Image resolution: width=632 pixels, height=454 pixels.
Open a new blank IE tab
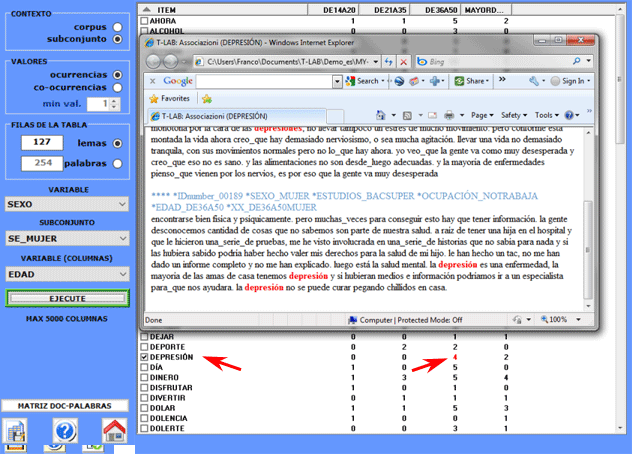click(335, 117)
